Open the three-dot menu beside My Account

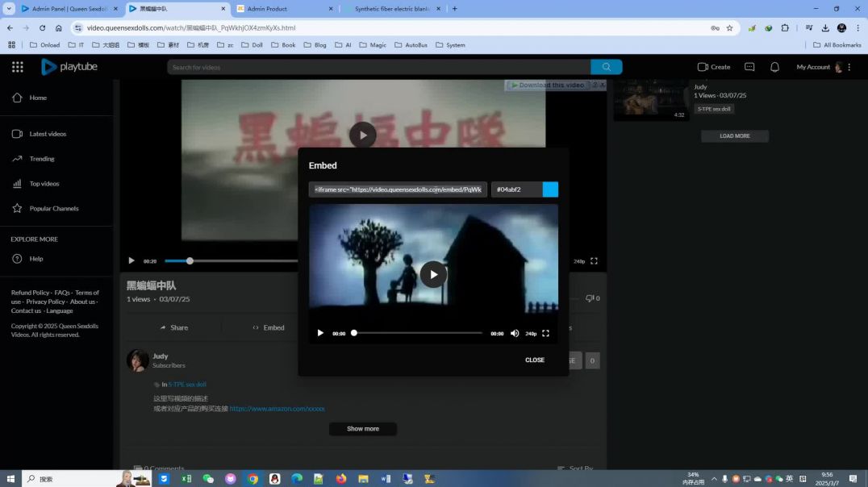[x=849, y=67]
